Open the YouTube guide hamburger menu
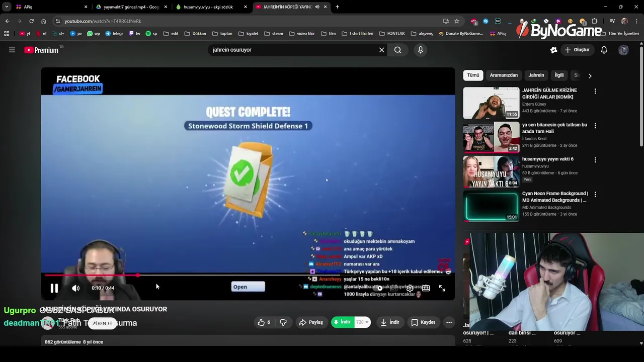The image size is (644, 362). [12, 50]
